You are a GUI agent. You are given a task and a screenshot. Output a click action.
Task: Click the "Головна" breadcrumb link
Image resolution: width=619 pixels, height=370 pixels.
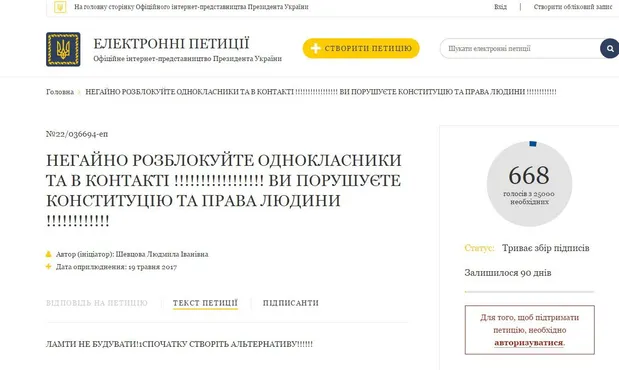click(x=60, y=92)
